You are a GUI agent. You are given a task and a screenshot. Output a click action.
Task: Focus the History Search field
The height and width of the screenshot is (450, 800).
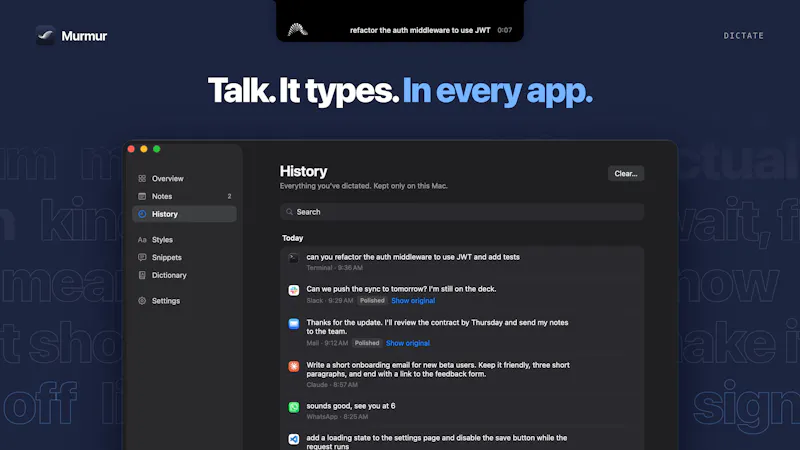coord(462,212)
